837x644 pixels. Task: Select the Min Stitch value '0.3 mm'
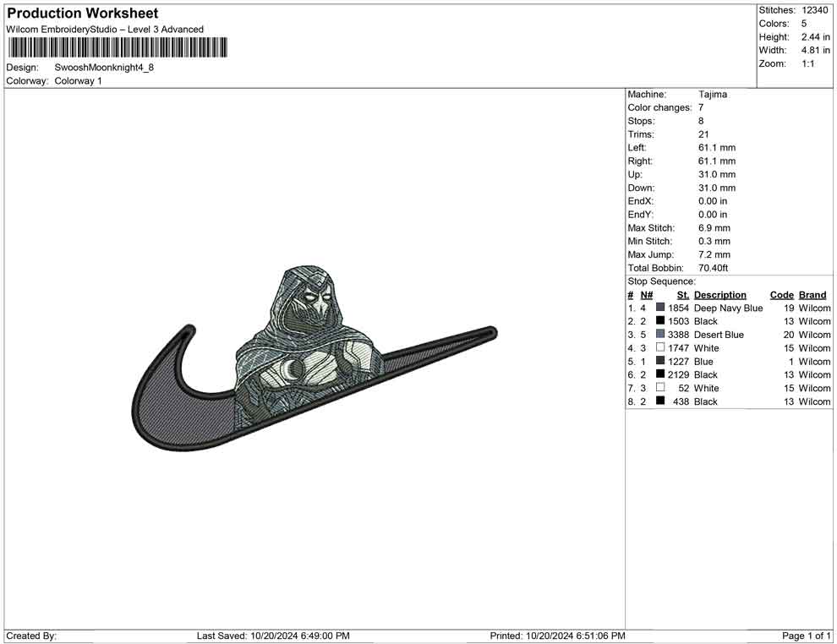[x=714, y=241]
